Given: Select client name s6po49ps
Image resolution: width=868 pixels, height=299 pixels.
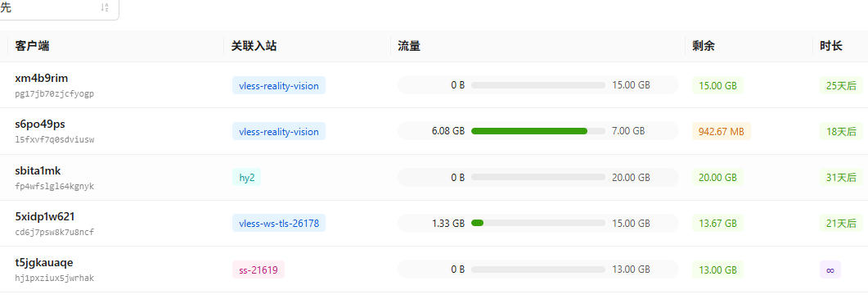Looking at the screenshot, I should 40,125.
